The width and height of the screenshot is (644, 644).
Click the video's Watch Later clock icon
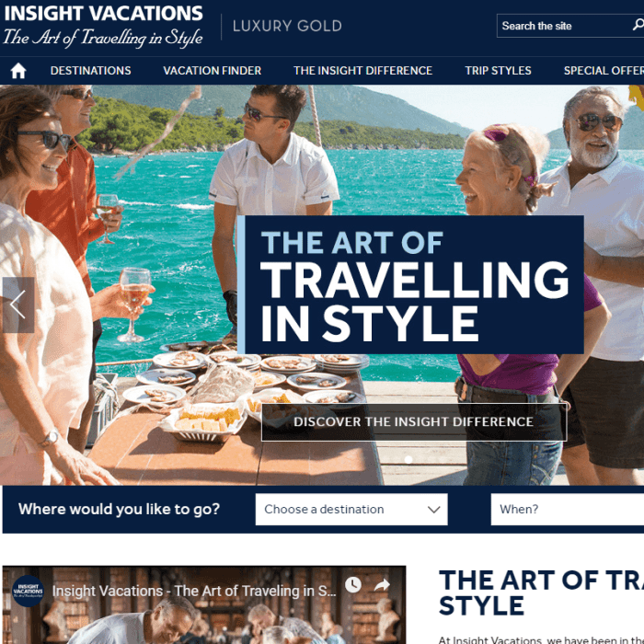pos(352,584)
